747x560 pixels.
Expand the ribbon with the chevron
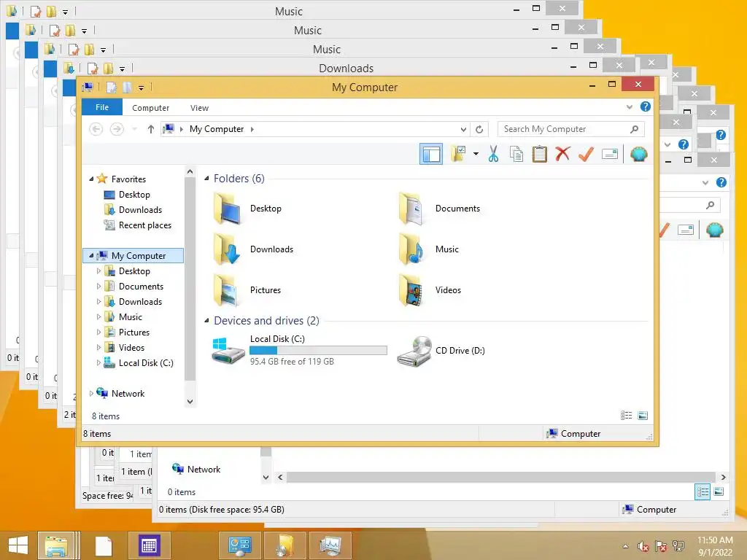pos(630,107)
